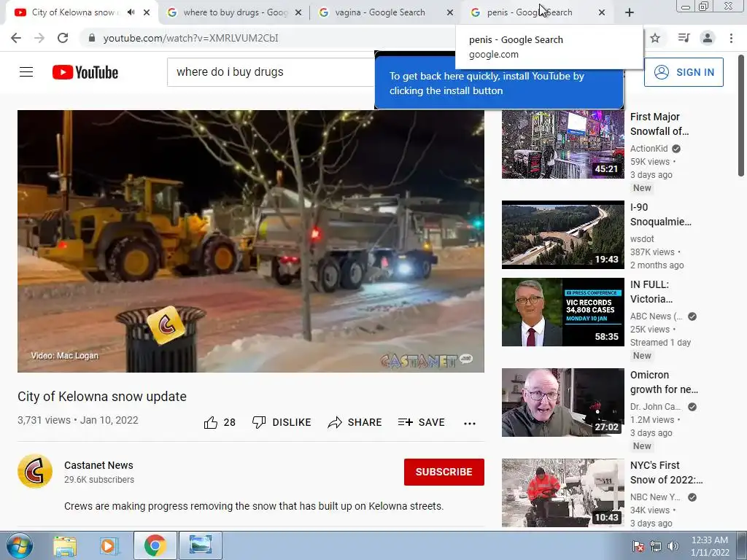Go back using browser back arrow
The height and width of the screenshot is (560, 747).
pos(16,38)
